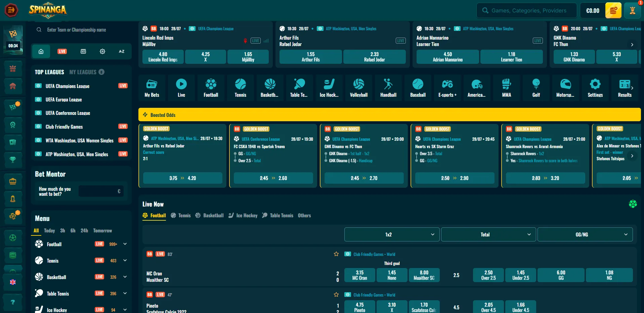Expand the Ice Hockey menu chevron
This screenshot has height=313, width=644.
click(x=125, y=310)
